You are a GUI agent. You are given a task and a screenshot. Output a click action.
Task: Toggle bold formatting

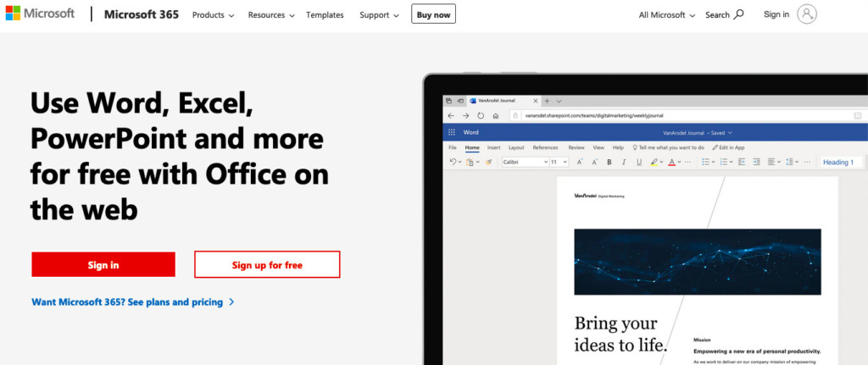(x=609, y=162)
